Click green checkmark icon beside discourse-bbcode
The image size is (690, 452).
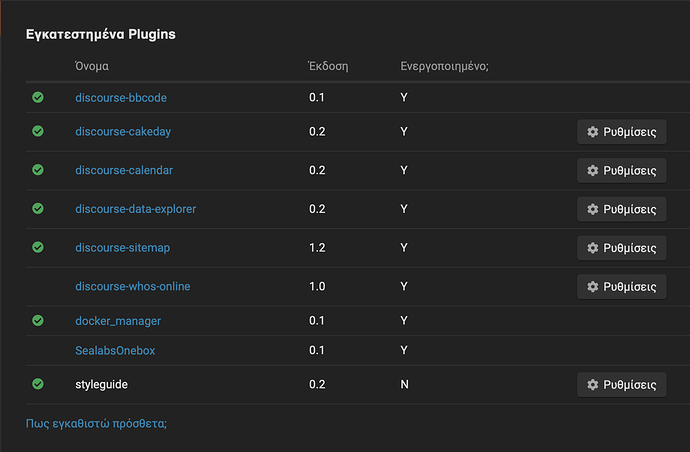[38, 97]
